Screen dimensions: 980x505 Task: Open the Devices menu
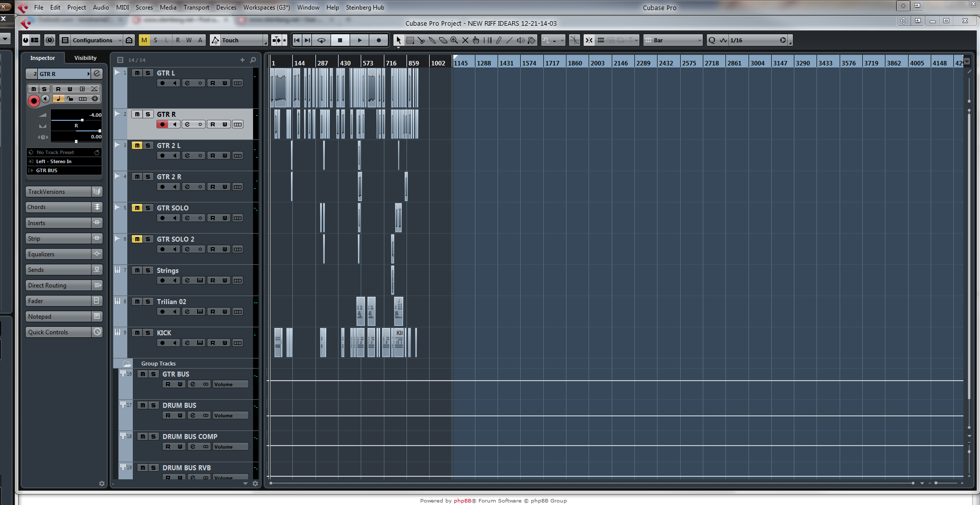tap(226, 8)
